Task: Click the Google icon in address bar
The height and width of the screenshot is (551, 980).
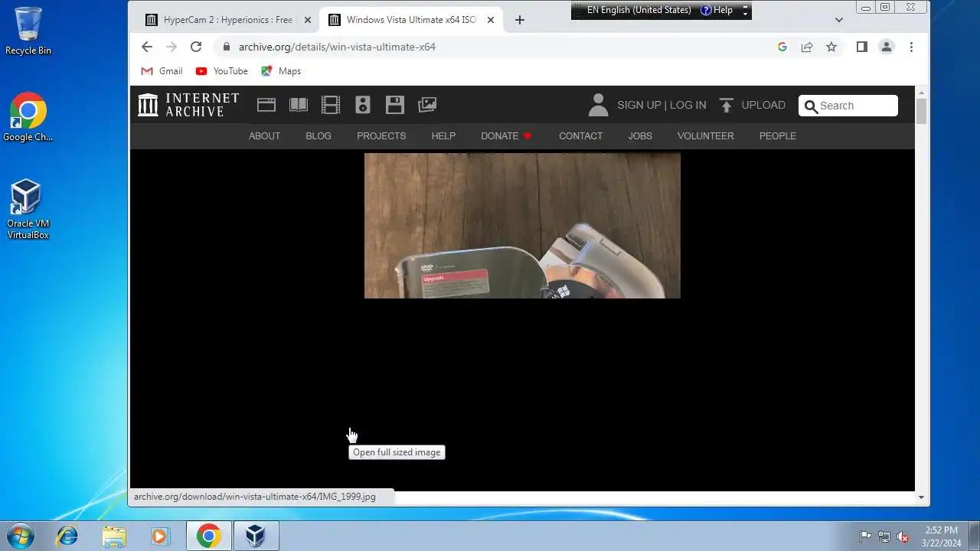Action: (782, 47)
